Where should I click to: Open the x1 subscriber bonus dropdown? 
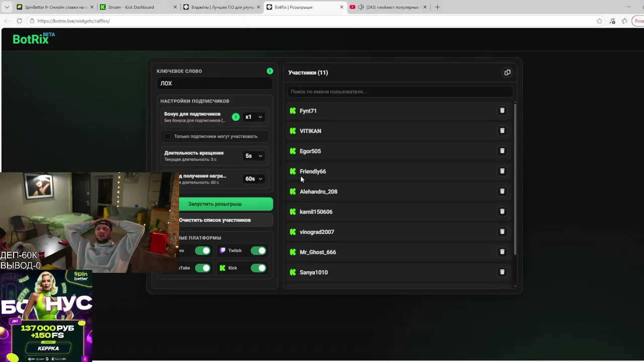254,117
